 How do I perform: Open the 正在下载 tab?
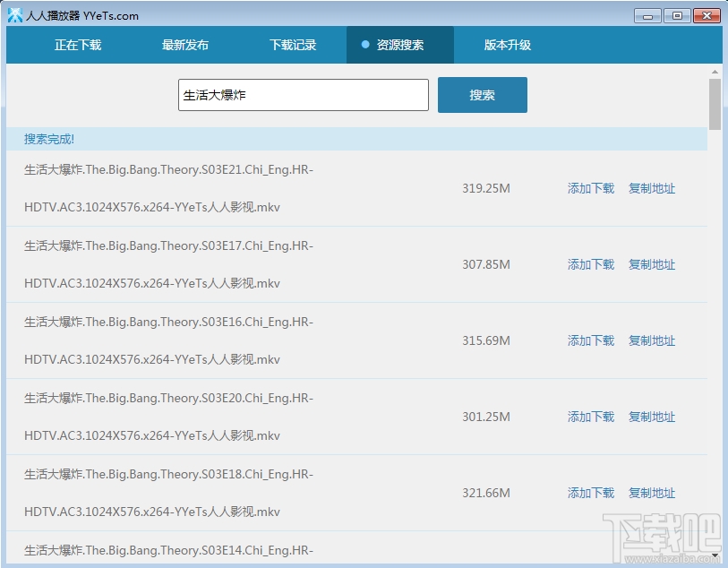click(78, 45)
